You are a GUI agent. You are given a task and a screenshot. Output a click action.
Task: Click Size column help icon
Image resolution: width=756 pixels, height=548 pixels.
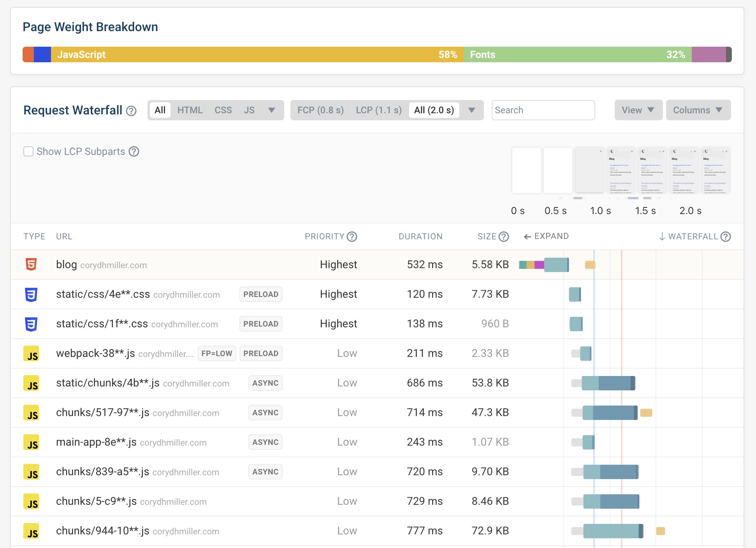pyautogui.click(x=504, y=237)
